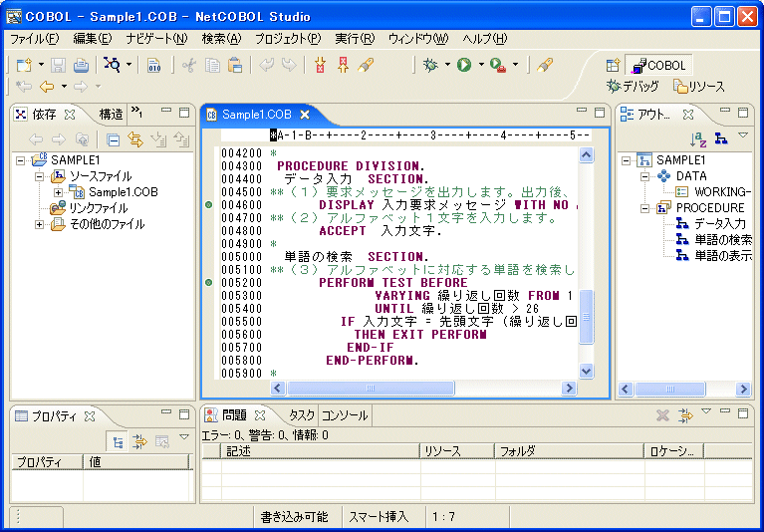Click the yellow Back navigation arrow

point(47,87)
